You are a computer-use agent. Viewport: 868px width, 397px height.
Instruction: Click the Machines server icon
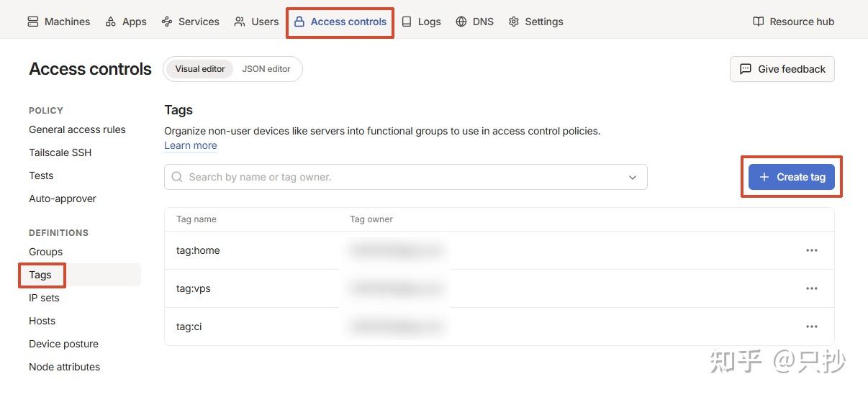click(x=33, y=22)
